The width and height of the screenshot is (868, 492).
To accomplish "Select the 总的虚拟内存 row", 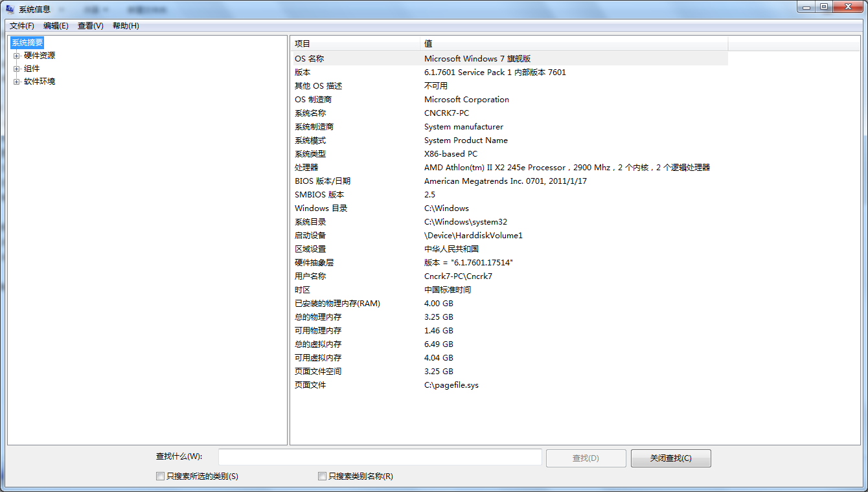I will tap(509, 344).
